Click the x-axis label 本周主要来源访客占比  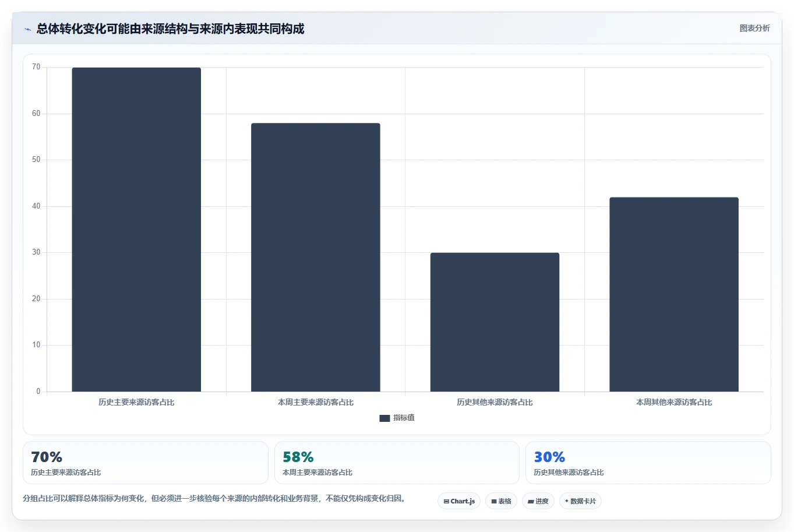click(316, 403)
